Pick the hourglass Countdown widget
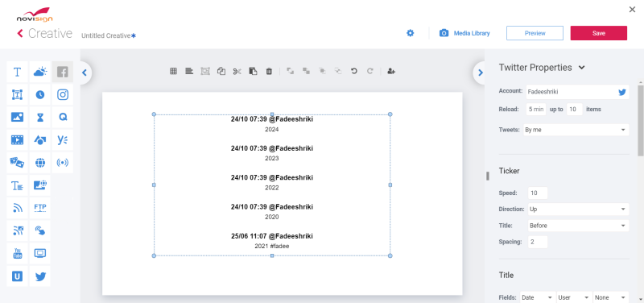The height and width of the screenshot is (303, 644). click(39, 117)
